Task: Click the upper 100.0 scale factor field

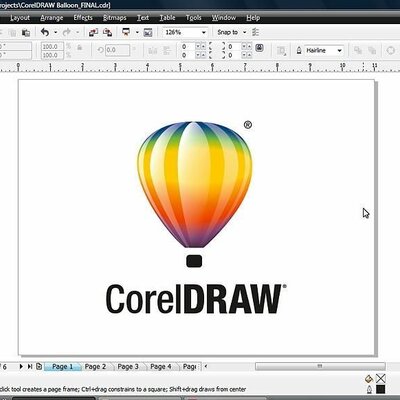Action: click(x=52, y=46)
